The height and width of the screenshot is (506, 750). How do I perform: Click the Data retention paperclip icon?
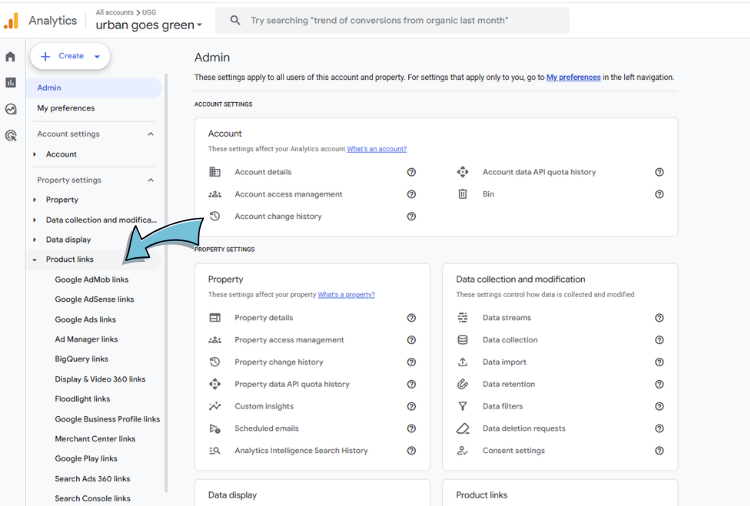click(463, 384)
